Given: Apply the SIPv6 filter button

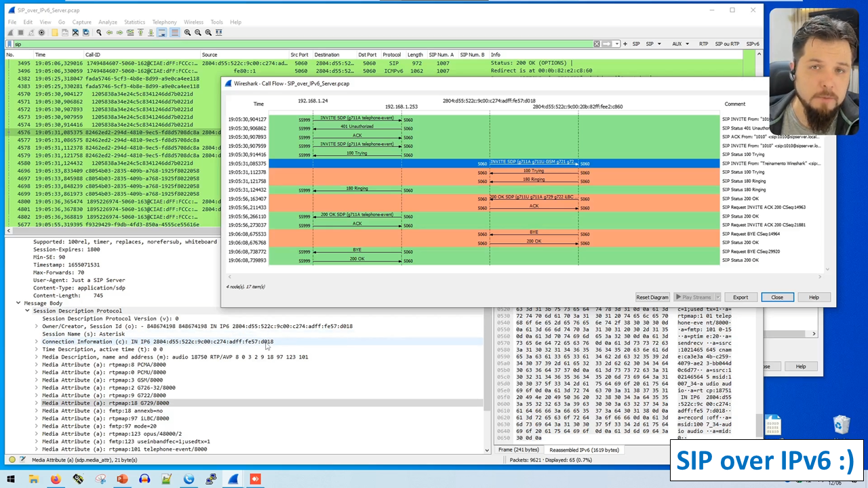Looking at the screenshot, I should tap(753, 44).
